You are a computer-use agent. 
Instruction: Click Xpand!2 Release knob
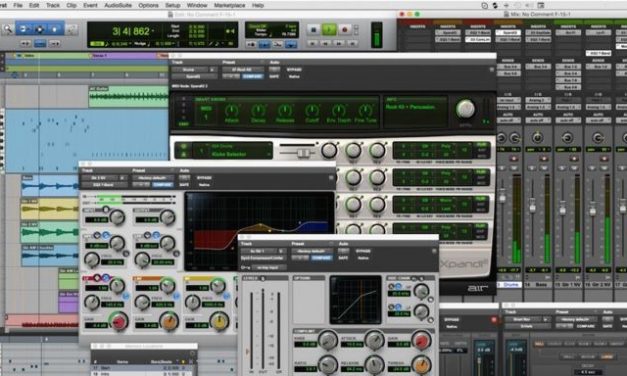(285, 110)
